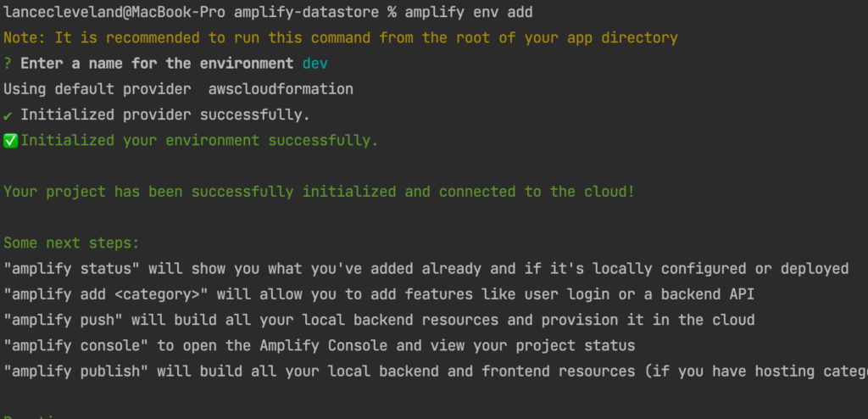Click the "Enter a name for the environment" prompt
This screenshot has width=868, height=419.
[157, 64]
